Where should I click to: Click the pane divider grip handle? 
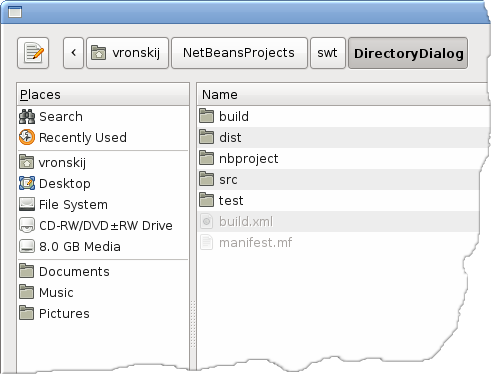193,324
